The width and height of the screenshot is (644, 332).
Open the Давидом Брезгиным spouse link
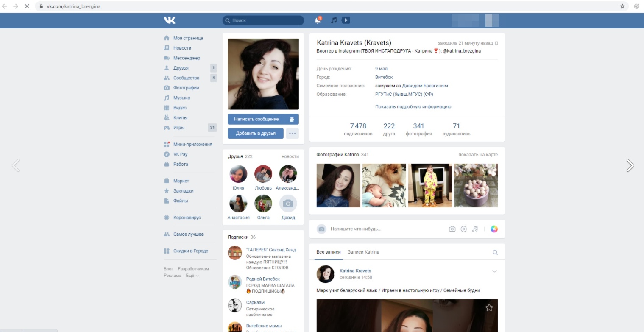point(425,86)
